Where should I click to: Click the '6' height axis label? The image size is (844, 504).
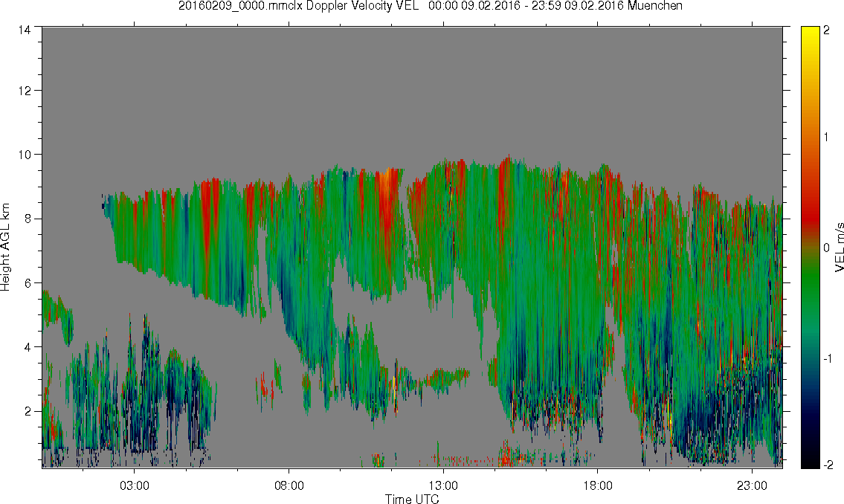pyautogui.click(x=28, y=283)
